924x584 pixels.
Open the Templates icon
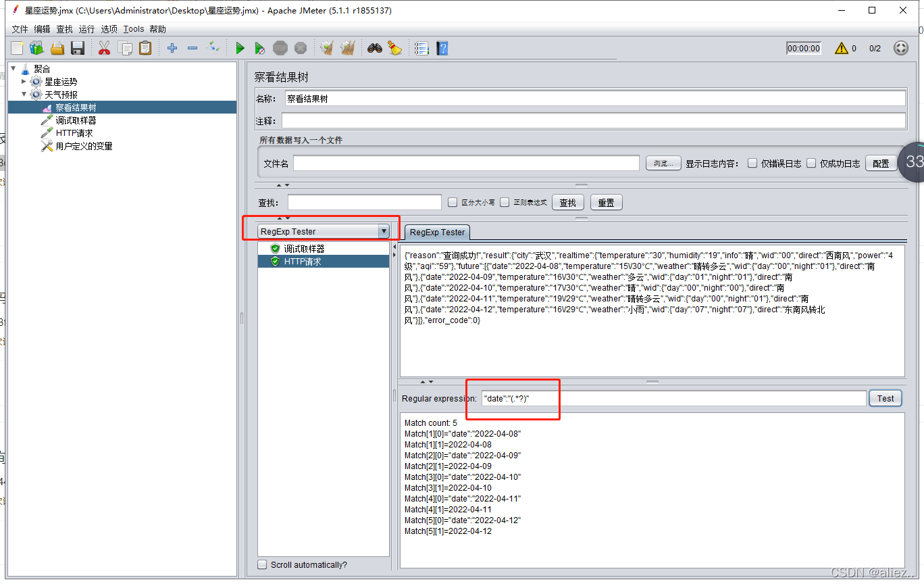tap(36, 48)
